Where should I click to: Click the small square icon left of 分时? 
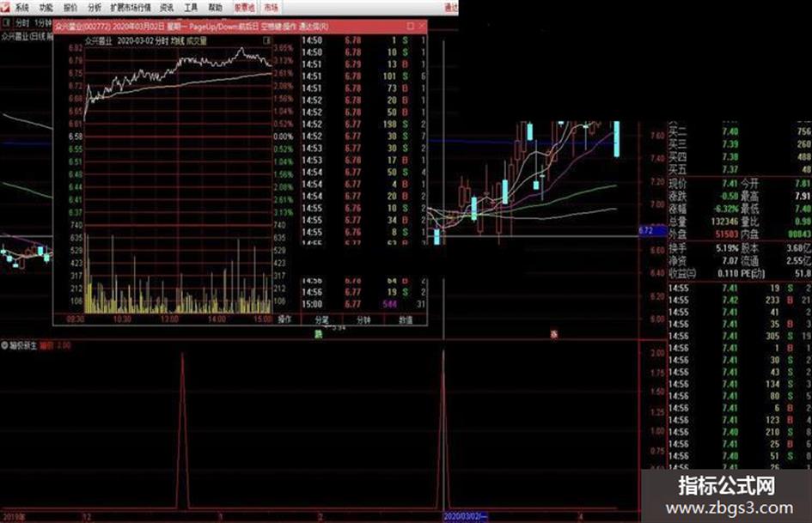click(7, 23)
